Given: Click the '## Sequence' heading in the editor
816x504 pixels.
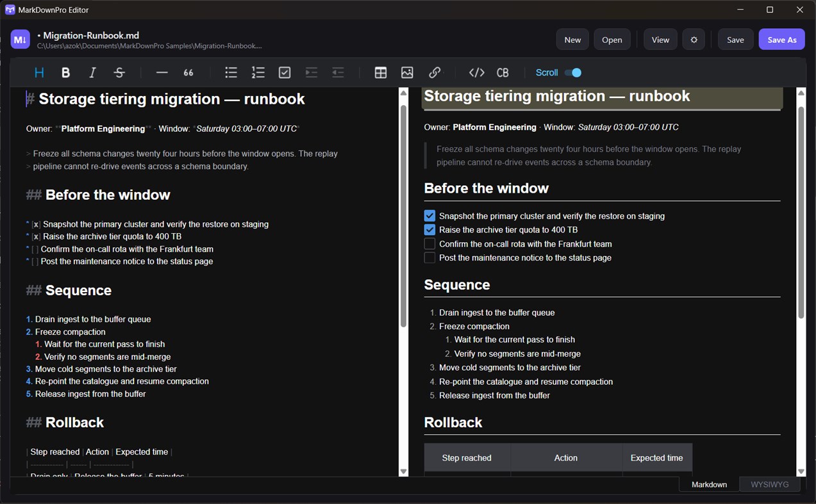Looking at the screenshot, I should tap(69, 290).
